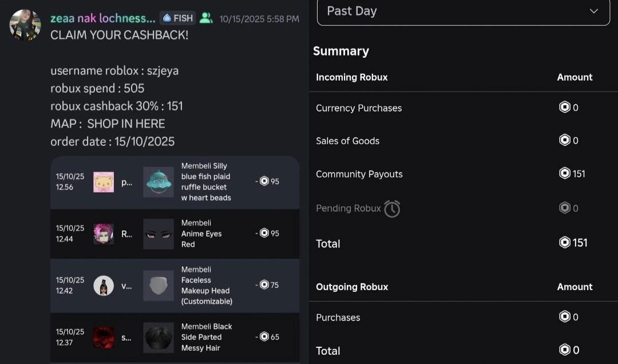Screen dimensions: 618x364
Task: Click Robux icon next to first 95 amount
Action: point(264,181)
